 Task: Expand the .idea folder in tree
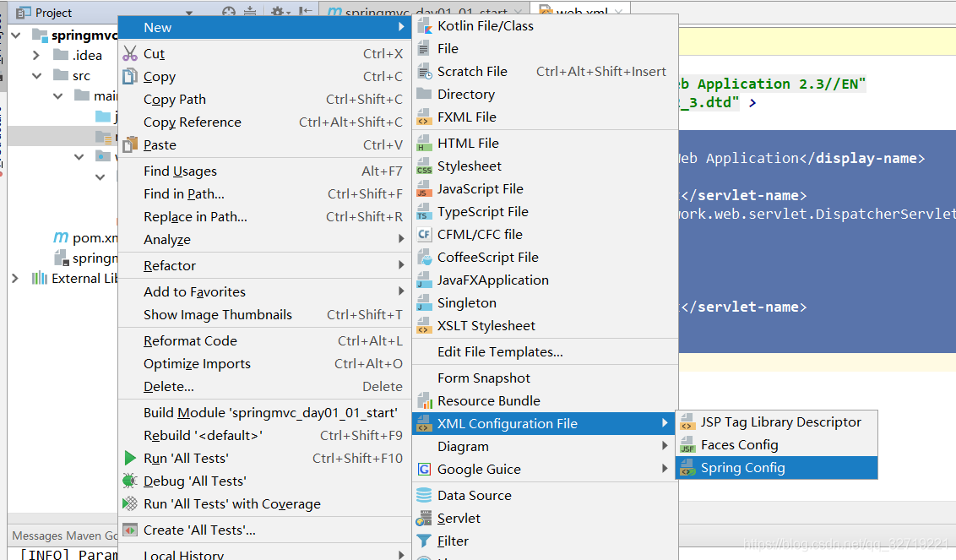pos(36,56)
